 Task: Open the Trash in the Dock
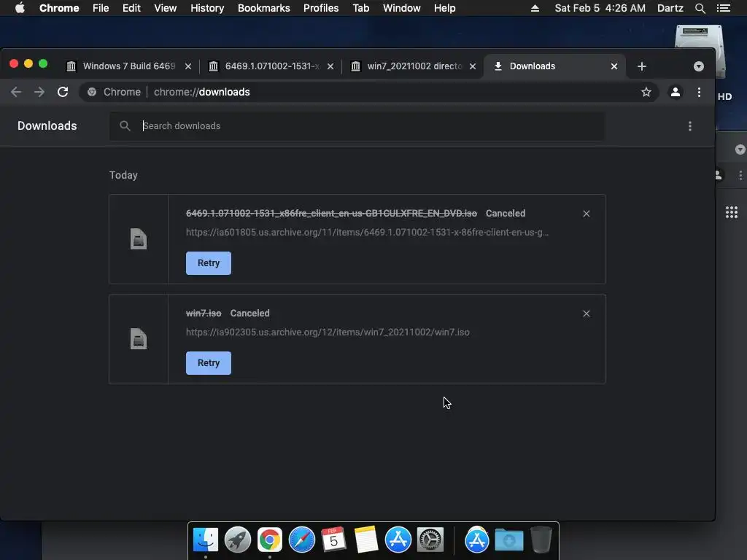pyautogui.click(x=541, y=540)
